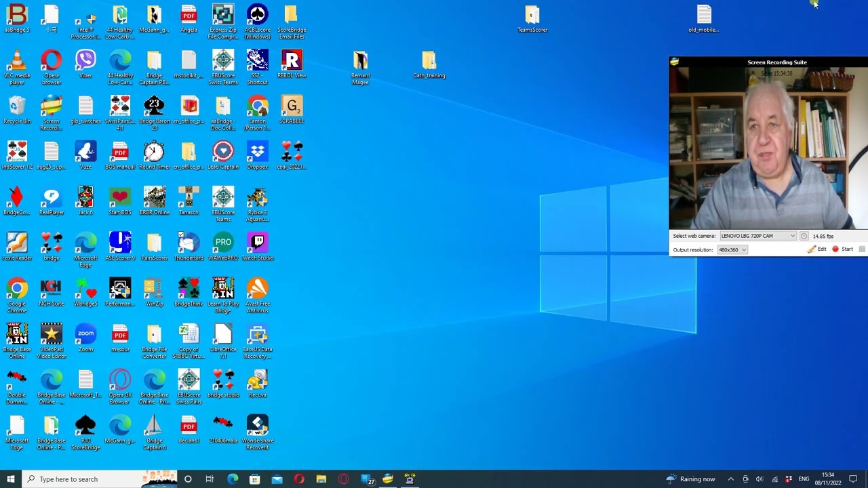Open network status in system tray
The image size is (868, 488).
(774, 479)
